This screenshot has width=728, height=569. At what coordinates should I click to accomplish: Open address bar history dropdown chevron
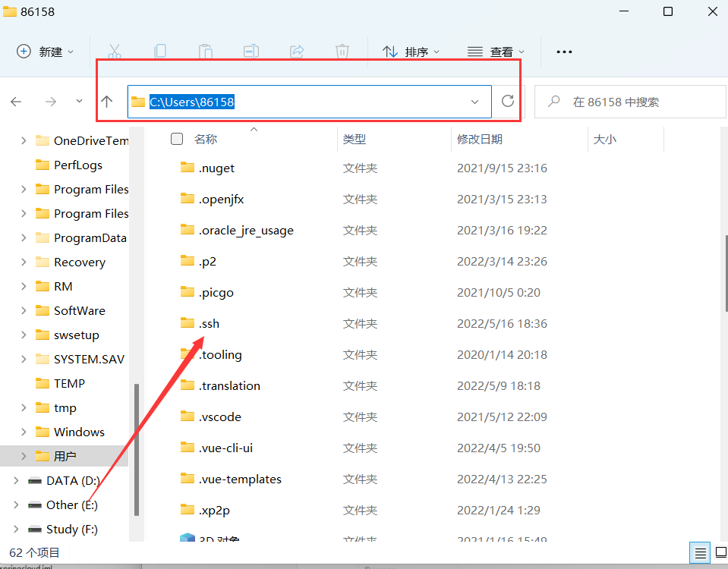click(474, 102)
